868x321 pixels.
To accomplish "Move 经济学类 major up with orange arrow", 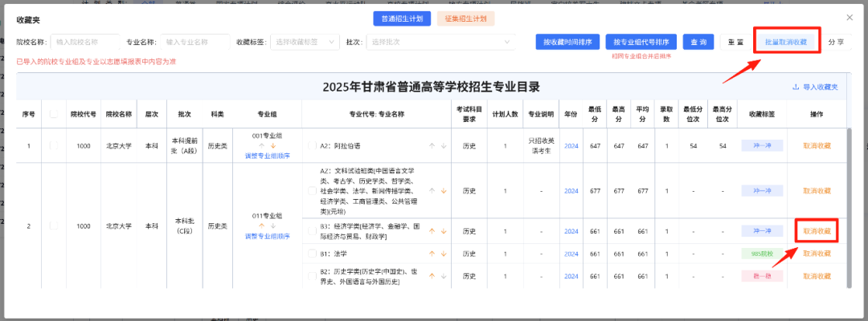I will [432, 231].
